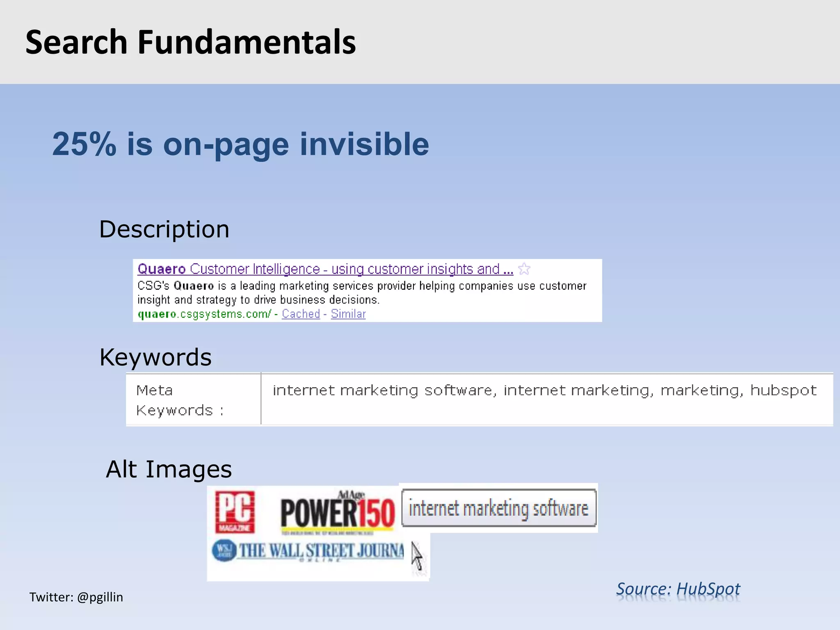Select the '25% is on-page invisible' heading
The height and width of the screenshot is (630, 840).
click(x=241, y=144)
